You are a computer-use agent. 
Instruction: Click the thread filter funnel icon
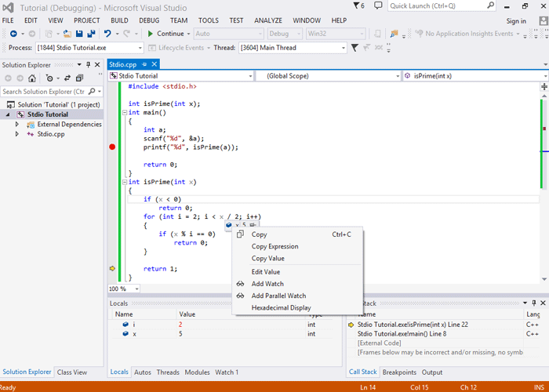pyautogui.click(x=354, y=48)
